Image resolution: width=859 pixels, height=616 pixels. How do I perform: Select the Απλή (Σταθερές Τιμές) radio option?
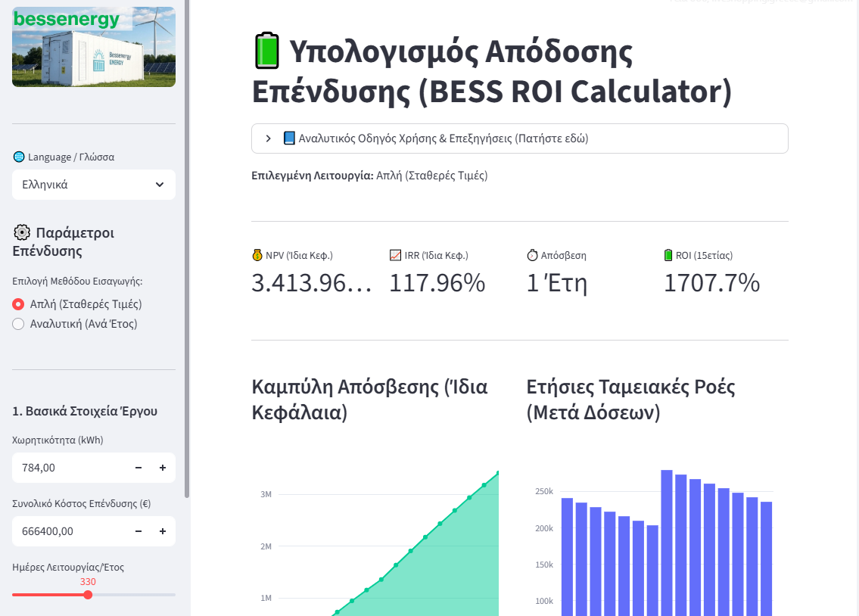coord(19,304)
